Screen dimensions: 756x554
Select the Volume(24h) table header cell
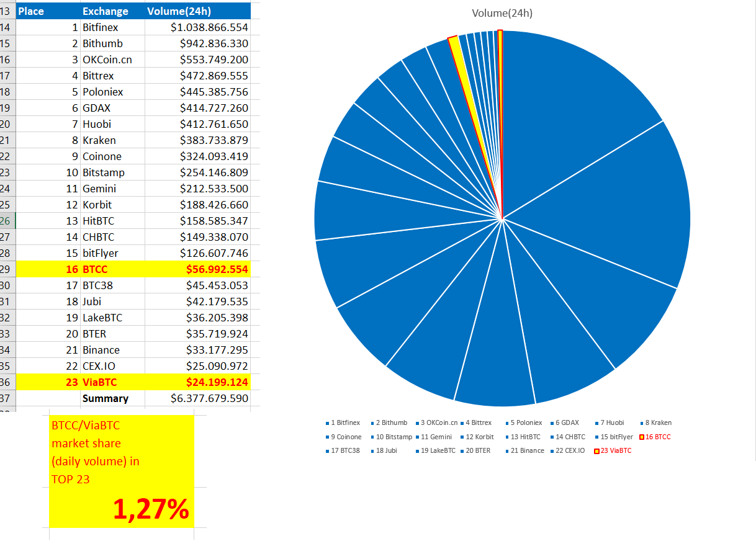pyautogui.click(x=198, y=11)
